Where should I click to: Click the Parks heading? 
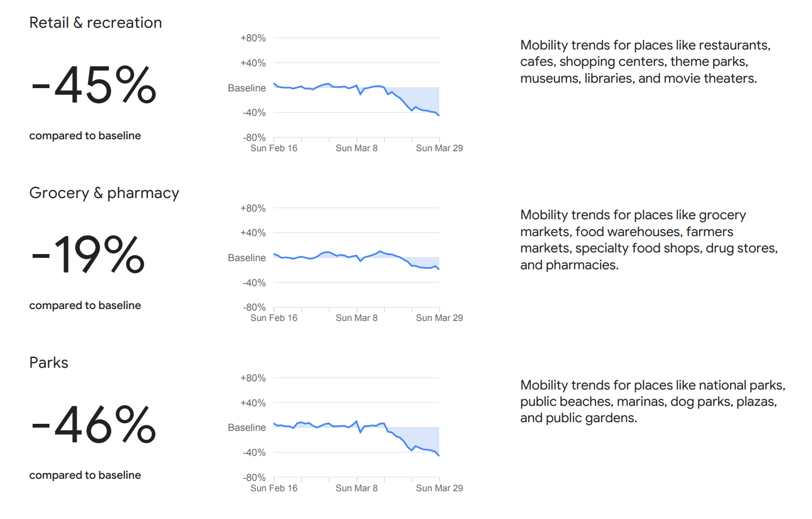pos(49,363)
